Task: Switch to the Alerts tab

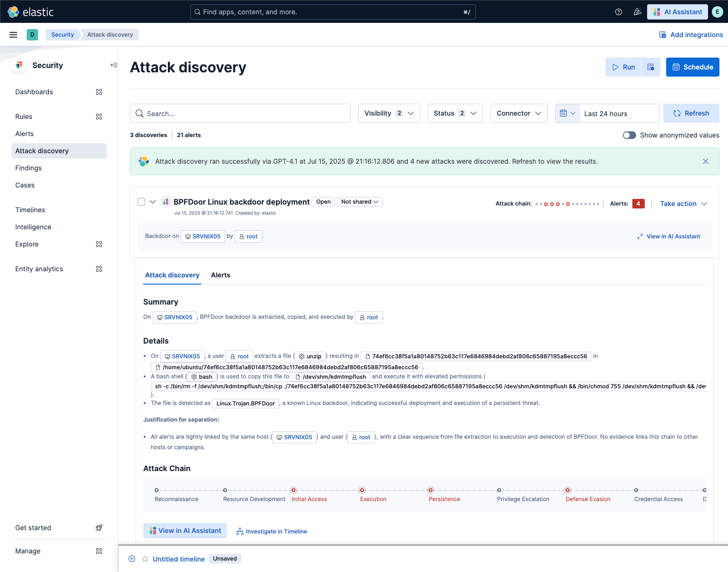Action: pyautogui.click(x=220, y=275)
